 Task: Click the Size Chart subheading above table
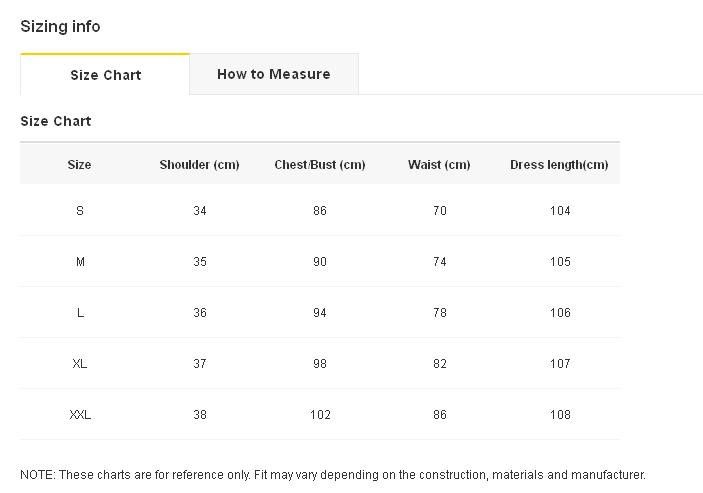click(56, 121)
